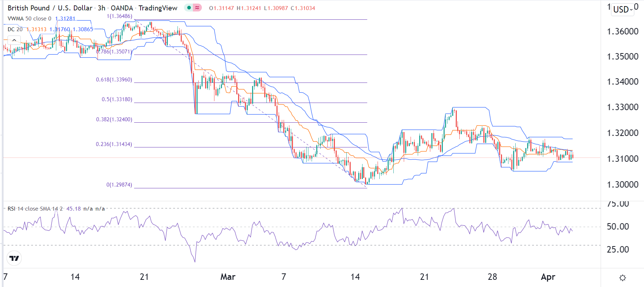Click the 0.236 Fibonacci retracement label

click(114, 144)
